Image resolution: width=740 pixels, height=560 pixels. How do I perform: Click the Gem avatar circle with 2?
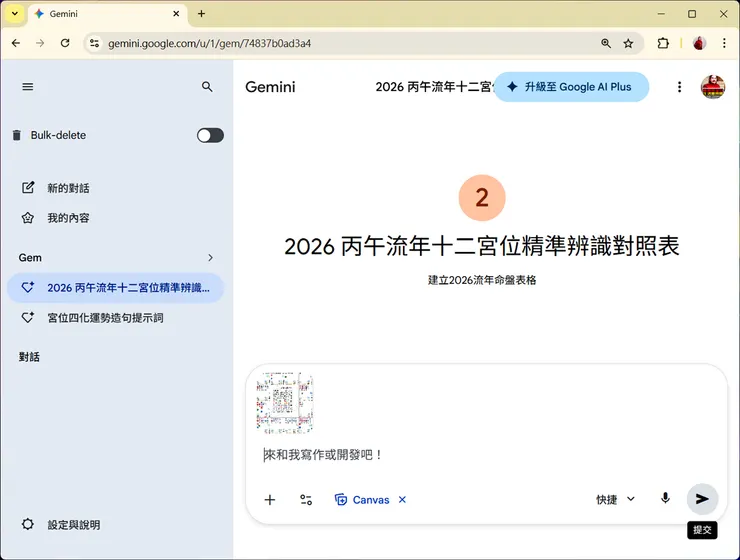click(x=482, y=198)
